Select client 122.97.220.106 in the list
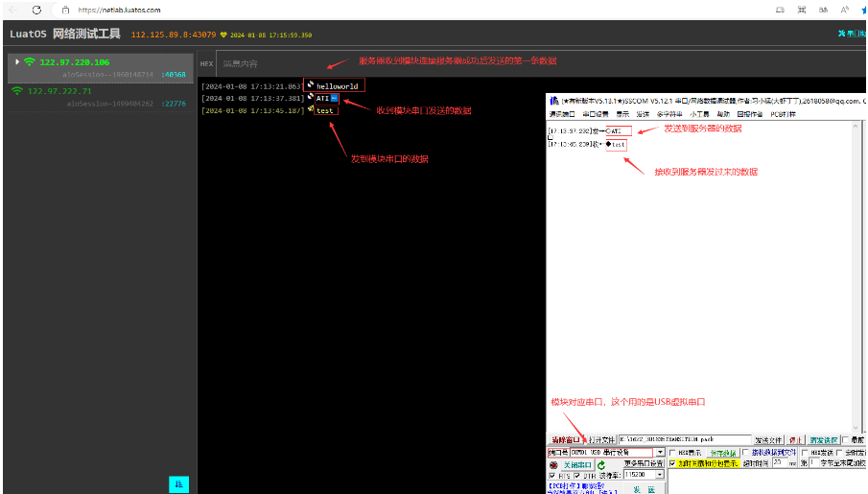The image size is (868, 494). tap(101, 67)
